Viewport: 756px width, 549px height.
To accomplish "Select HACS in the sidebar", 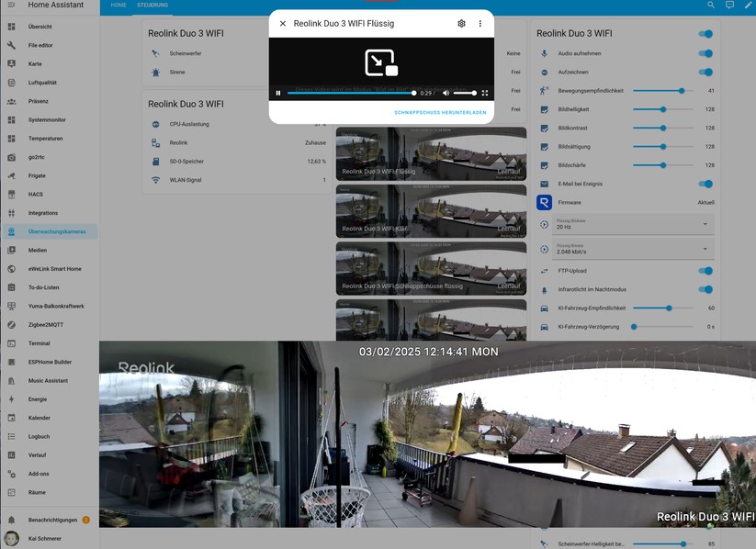I will [x=35, y=194].
